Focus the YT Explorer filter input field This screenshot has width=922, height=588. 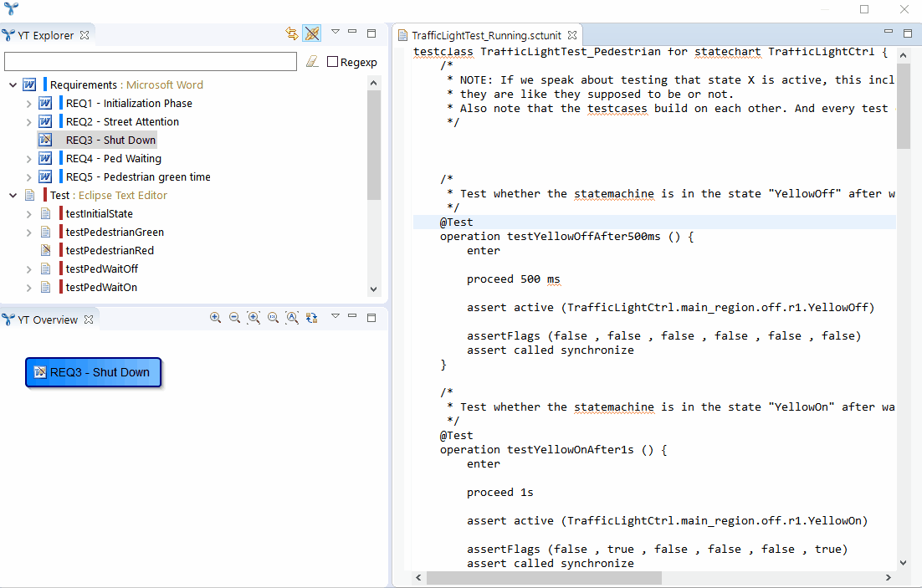[151, 61]
